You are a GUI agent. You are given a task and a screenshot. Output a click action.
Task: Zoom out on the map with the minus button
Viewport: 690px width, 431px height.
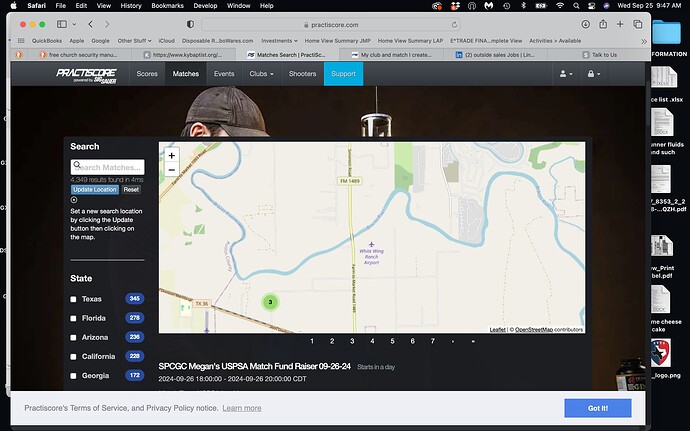pyautogui.click(x=172, y=169)
